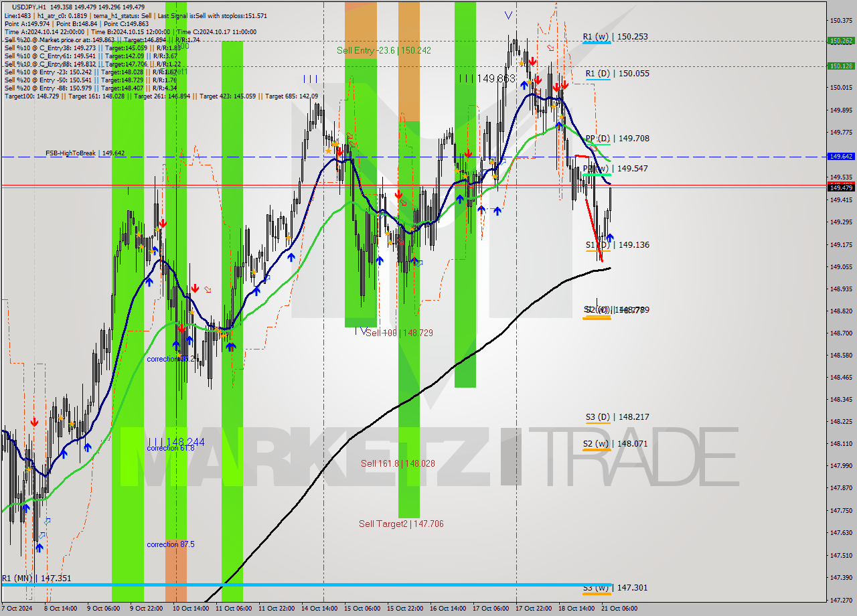This screenshot has height=616, width=857.
Task: Click the R1 (MN) | 147.351 label
Action: coord(36,579)
